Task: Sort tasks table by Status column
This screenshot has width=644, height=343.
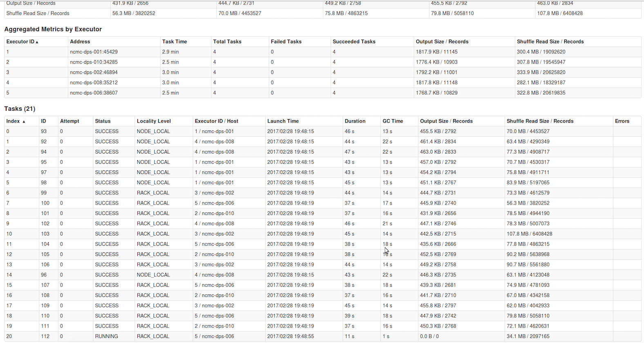Action: tap(103, 121)
